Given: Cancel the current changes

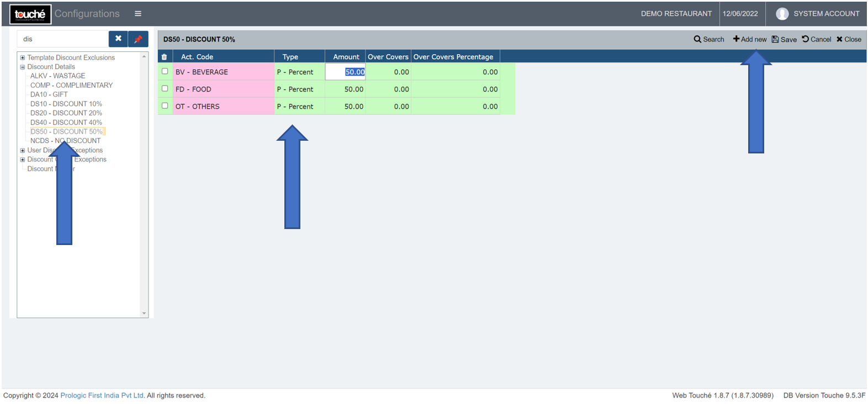Looking at the screenshot, I should coord(817,39).
